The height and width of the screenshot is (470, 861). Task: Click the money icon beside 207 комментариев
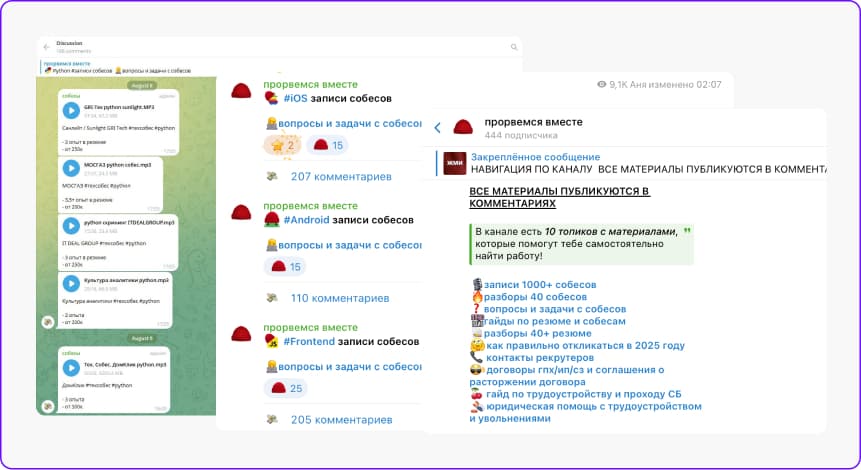[272, 176]
